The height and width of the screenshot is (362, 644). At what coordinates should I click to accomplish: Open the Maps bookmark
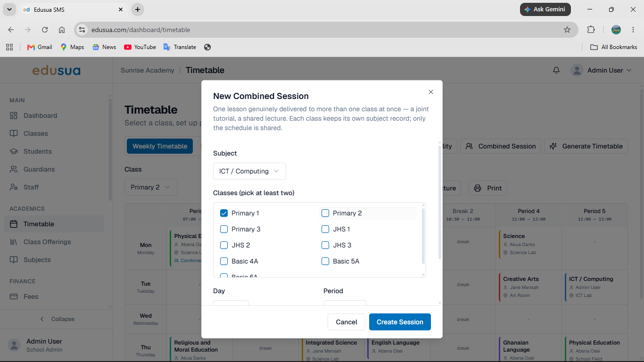point(72,47)
